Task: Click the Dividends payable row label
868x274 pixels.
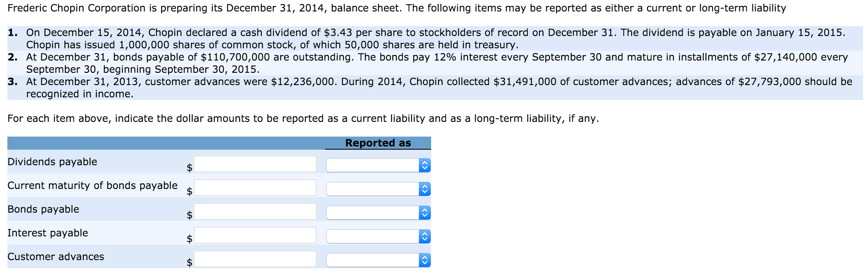Action: point(52,162)
